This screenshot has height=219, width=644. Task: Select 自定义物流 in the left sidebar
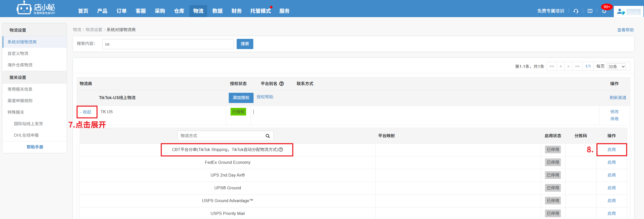click(18, 53)
